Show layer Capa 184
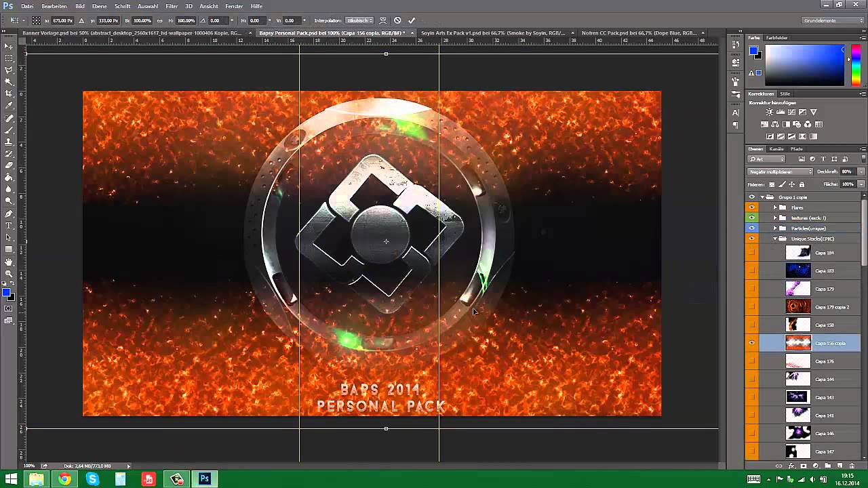Viewport: 868px width, 488px height. pyautogui.click(x=751, y=253)
